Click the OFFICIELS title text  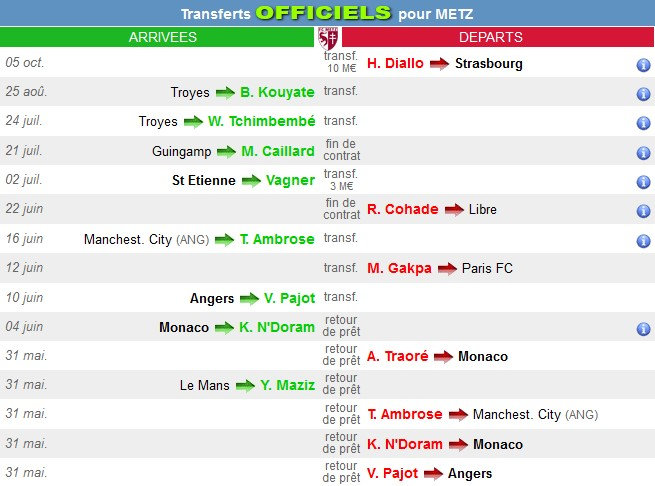tap(323, 13)
